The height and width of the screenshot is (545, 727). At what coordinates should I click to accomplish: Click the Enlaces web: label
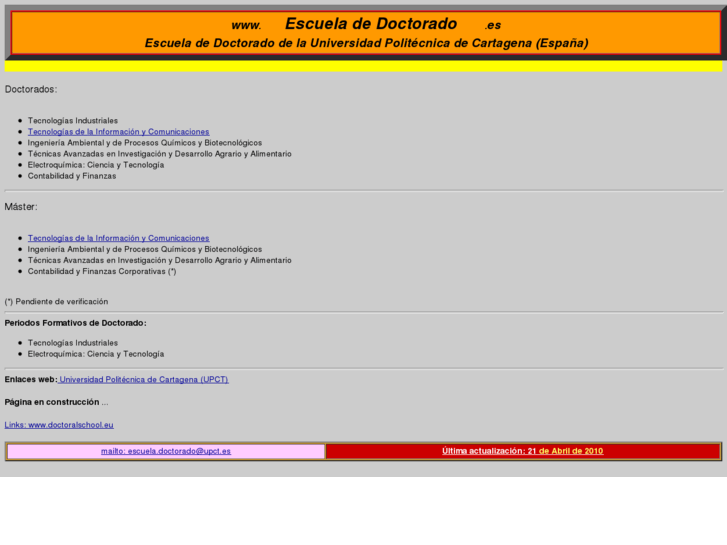point(31,379)
